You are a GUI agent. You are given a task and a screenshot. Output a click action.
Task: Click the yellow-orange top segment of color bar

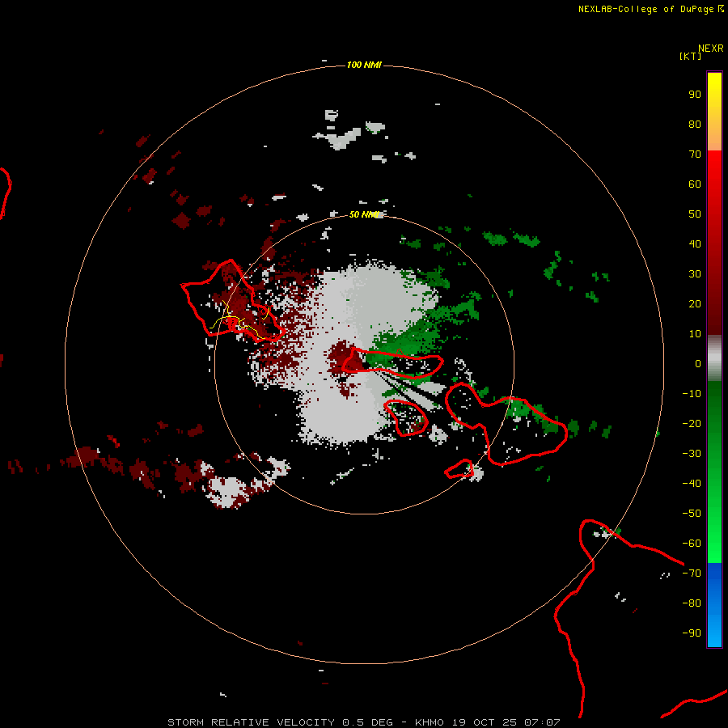coord(714,112)
